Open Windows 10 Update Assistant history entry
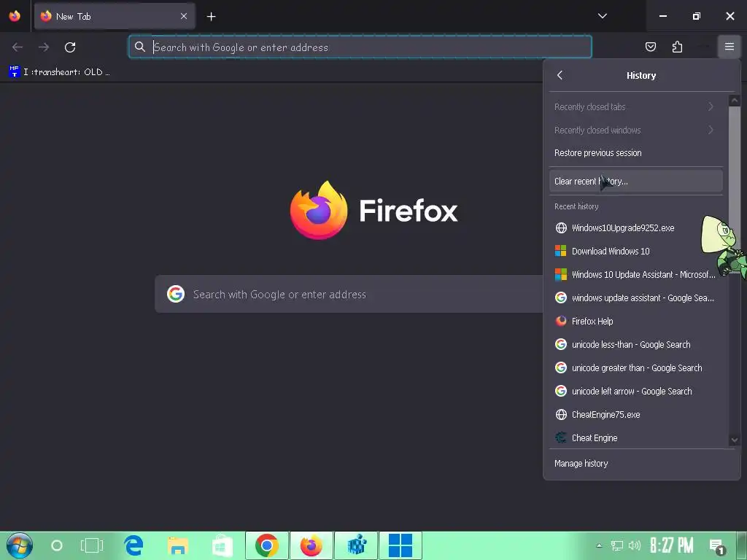The width and height of the screenshot is (747, 560). pyautogui.click(x=636, y=274)
